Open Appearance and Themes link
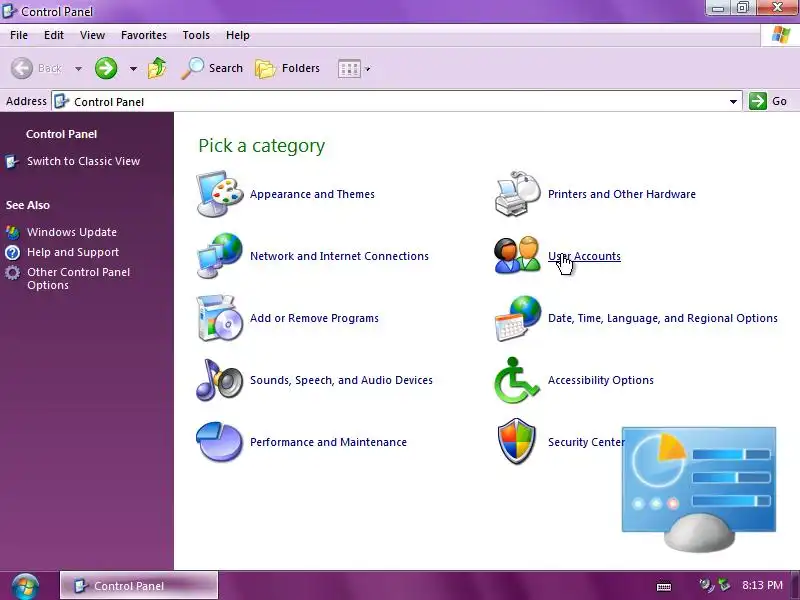Screen dimensions: 800x600 point(312,194)
